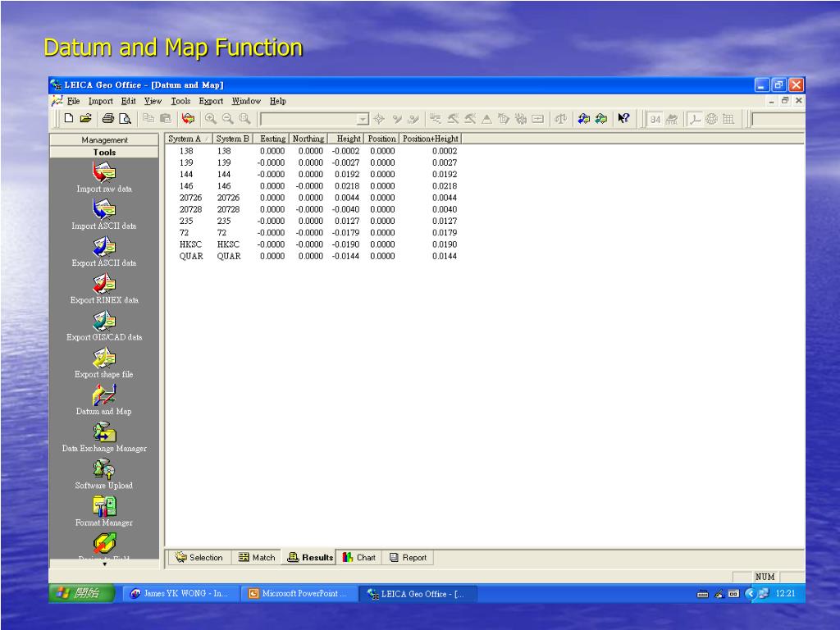The height and width of the screenshot is (630, 840).
Task: Click the coordinate axes toolbar icon
Action: (695, 119)
